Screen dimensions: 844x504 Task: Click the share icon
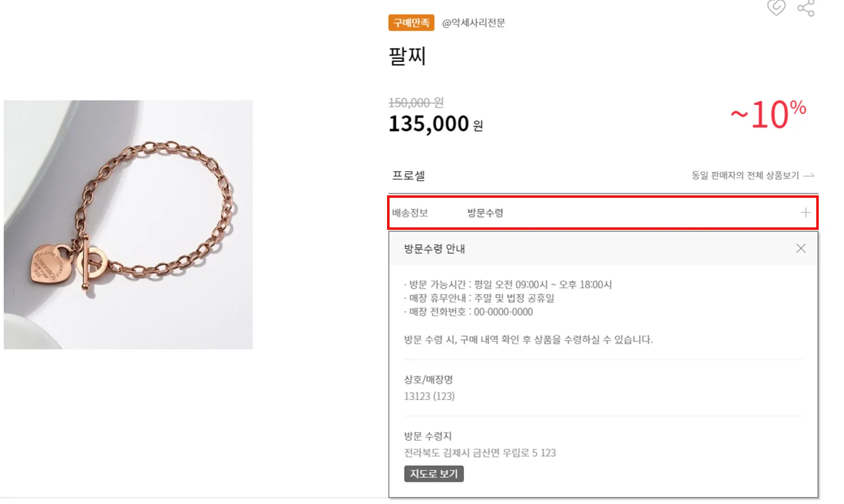[806, 8]
